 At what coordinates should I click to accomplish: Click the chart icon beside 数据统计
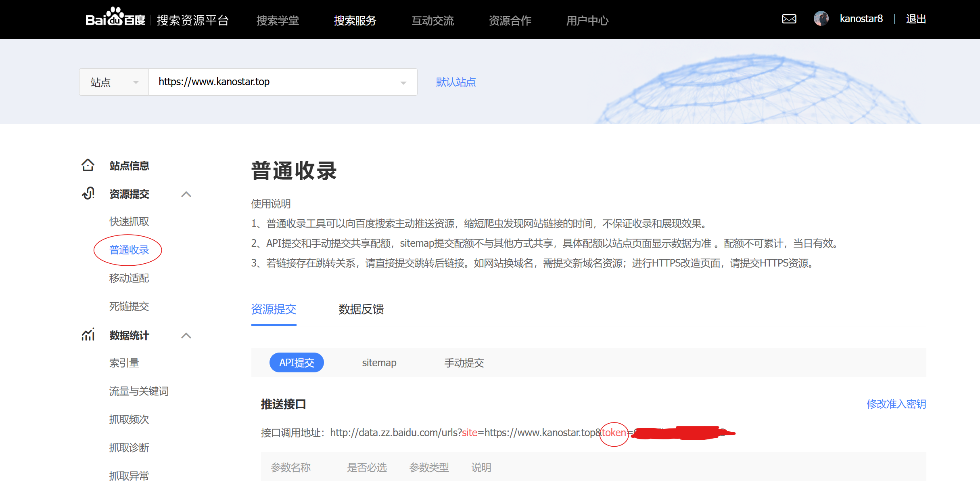(x=88, y=335)
